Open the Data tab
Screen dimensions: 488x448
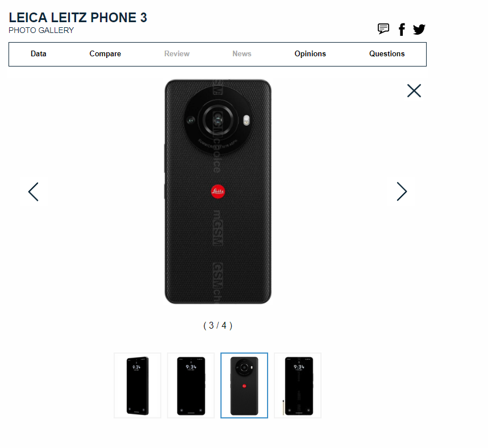pyautogui.click(x=38, y=53)
